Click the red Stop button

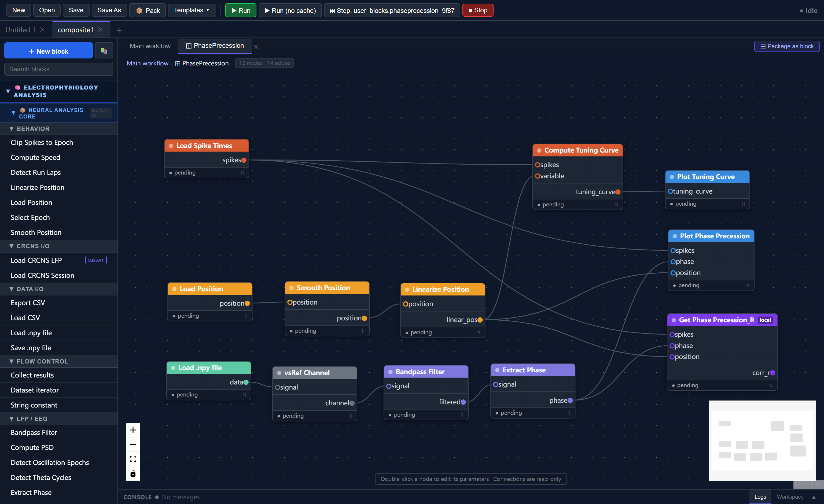point(477,10)
